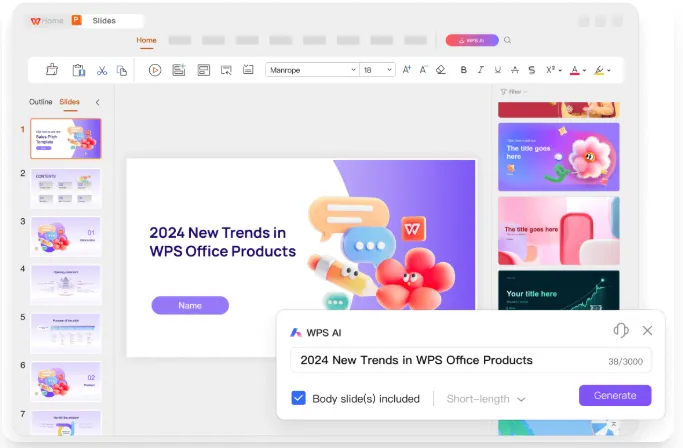The height and width of the screenshot is (448, 683).
Task: Close the WPS AI dialog
Action: coord(647,331)
